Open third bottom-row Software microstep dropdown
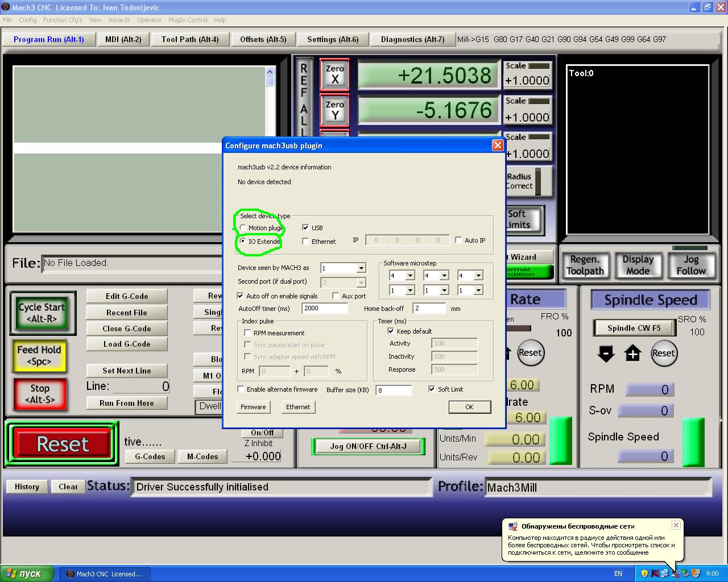This screenshot has height=582, width=728. [x=478, y=290]
